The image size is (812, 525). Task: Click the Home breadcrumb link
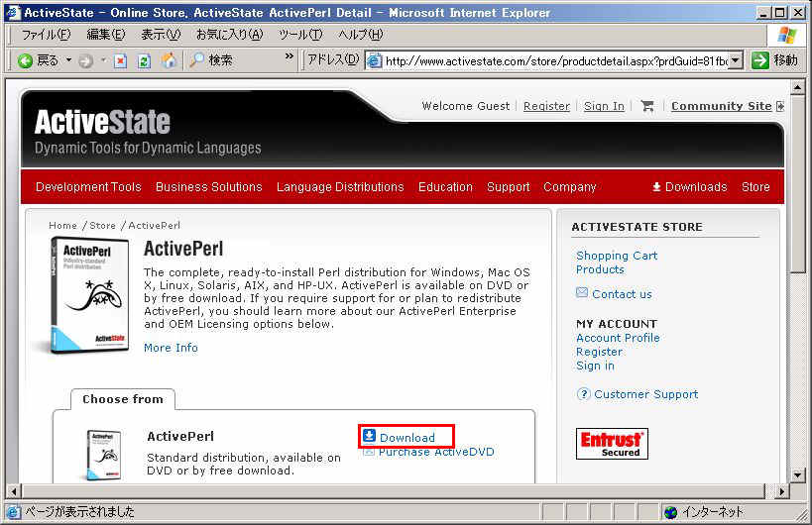[x=62, y=225]
